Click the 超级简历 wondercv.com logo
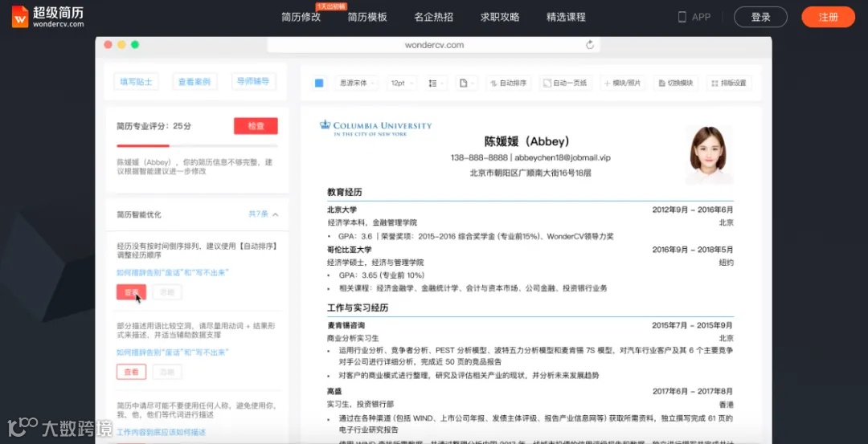The image size is (868, 444). point(47,17)
